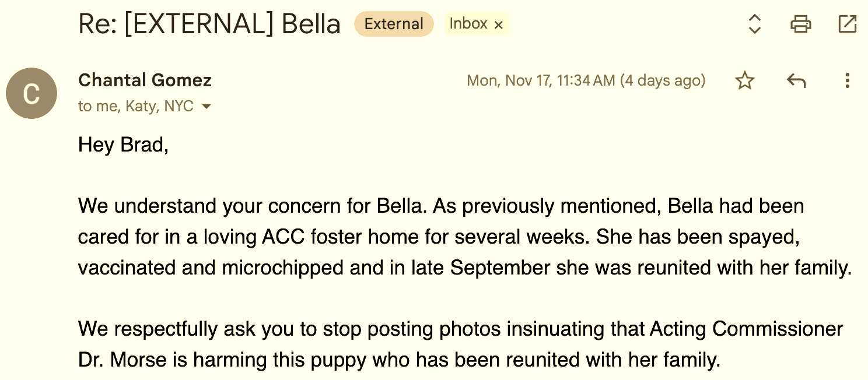Click sender name Chantal Gomez
Image resolution: width=868 pixels, height=380 pixels.
point(145,80)
